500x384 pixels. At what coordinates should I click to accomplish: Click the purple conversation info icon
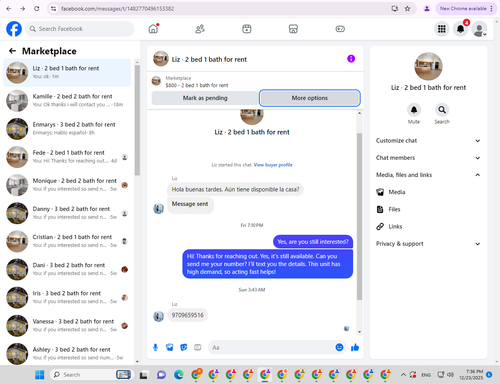(351, 59)
